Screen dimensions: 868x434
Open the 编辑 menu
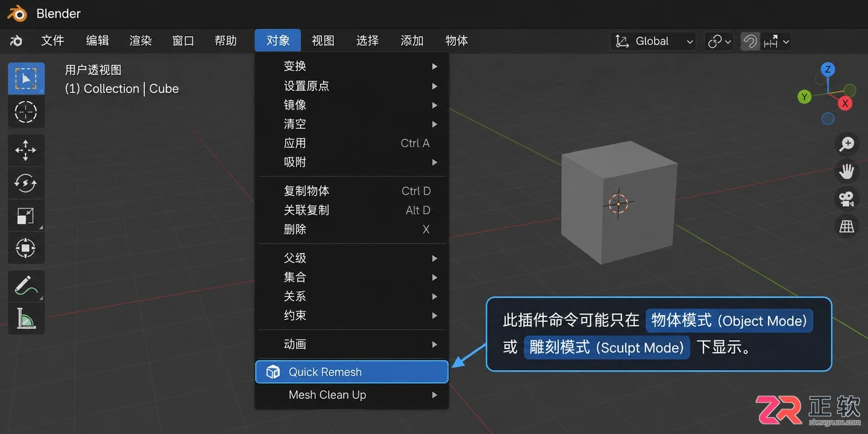pyautogui.click(x=98, y=41)
